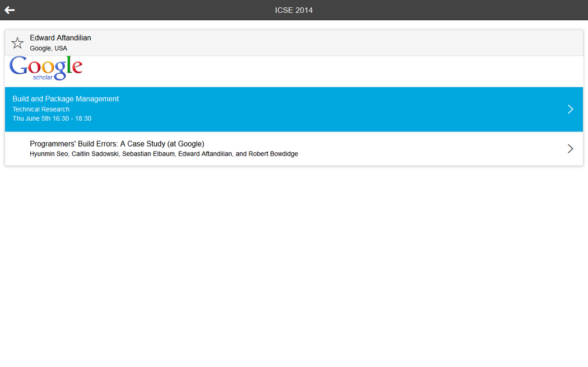The width and height of the screenshot is (588, 367).
Task: Open the paper Programmers' Build Errors: A Case Study
Action: 116,144
